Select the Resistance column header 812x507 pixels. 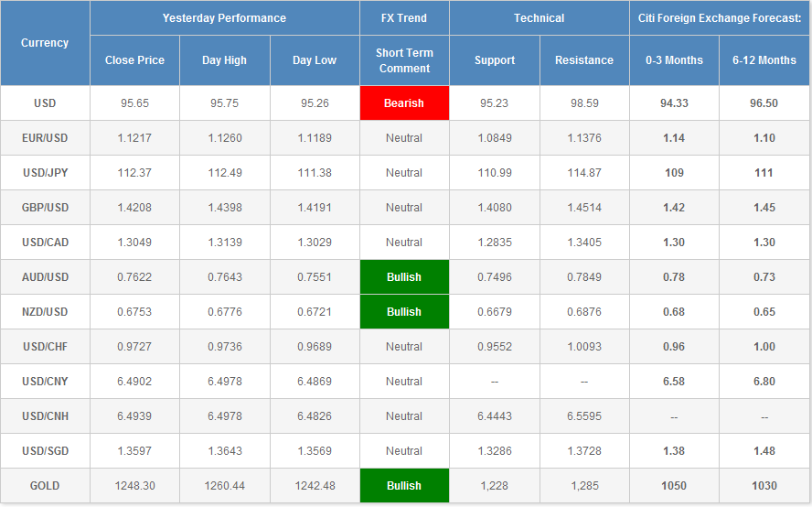click(x=584, y=60)
